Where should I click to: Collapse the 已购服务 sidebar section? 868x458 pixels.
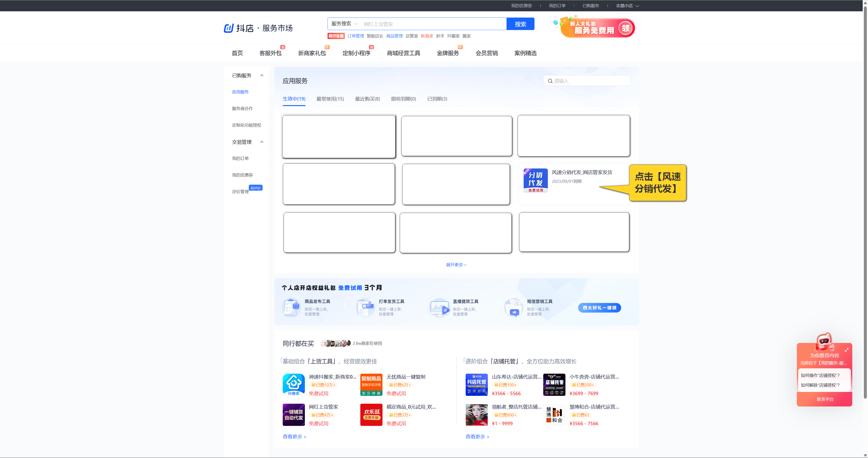click(262, 76)
